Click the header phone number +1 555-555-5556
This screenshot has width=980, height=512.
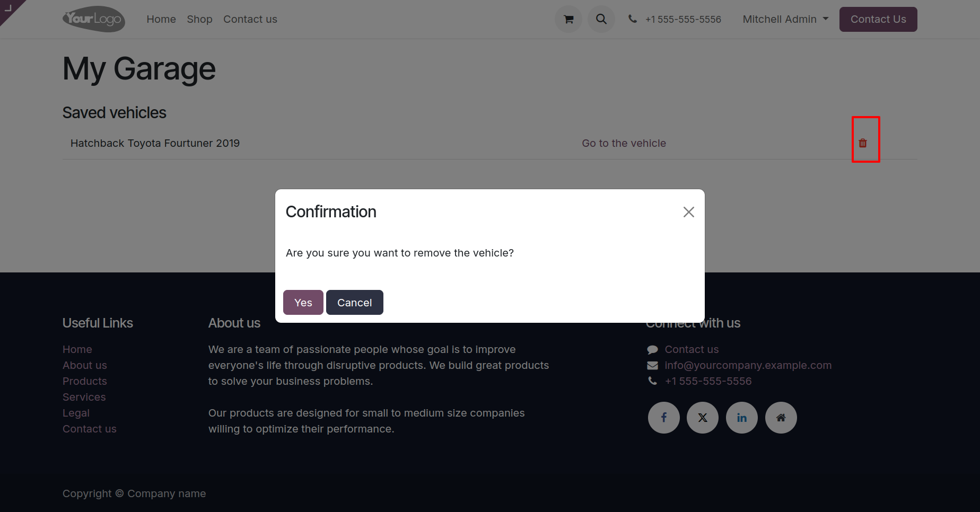pyautogui.click(x=683, y=19)
